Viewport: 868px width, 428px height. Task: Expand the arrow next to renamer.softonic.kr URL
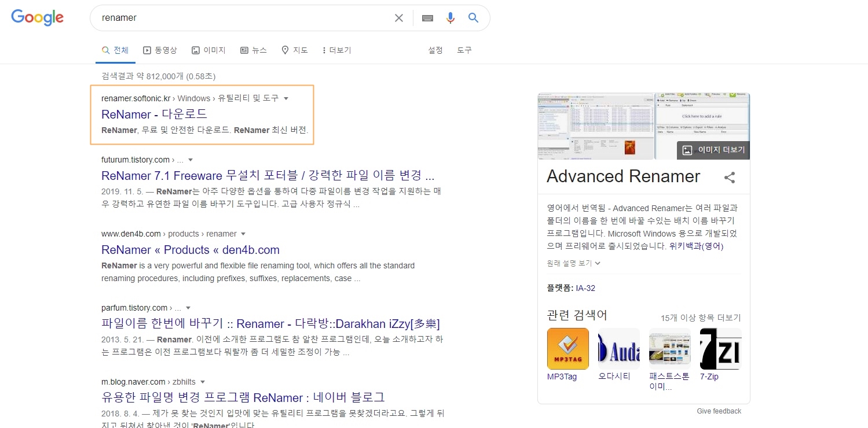(286, 98)
